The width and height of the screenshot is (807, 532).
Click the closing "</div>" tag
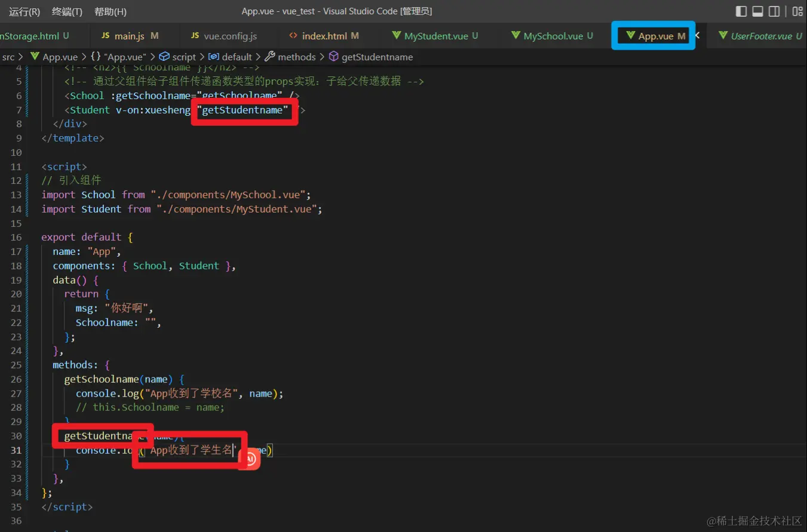coord(70,124)
